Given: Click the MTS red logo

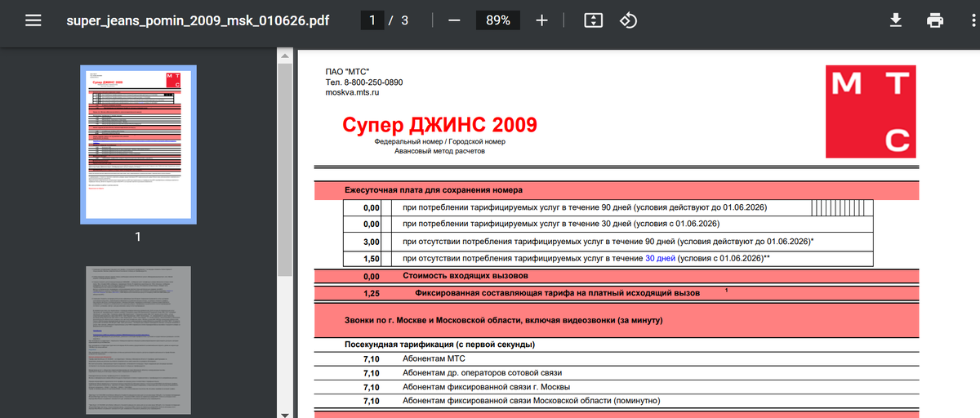Looking at the screenshot, I should tap(871, 112).
